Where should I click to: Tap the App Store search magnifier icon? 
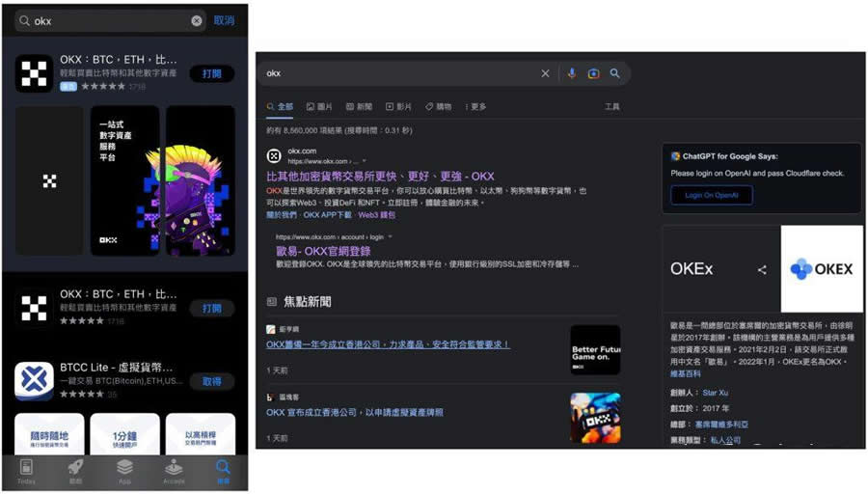click(x=24, y=20)
